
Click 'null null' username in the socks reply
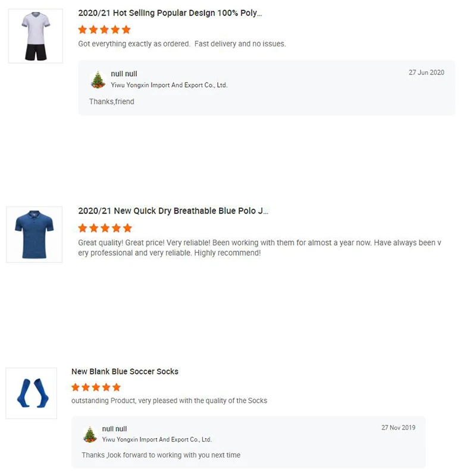point(114,429)
